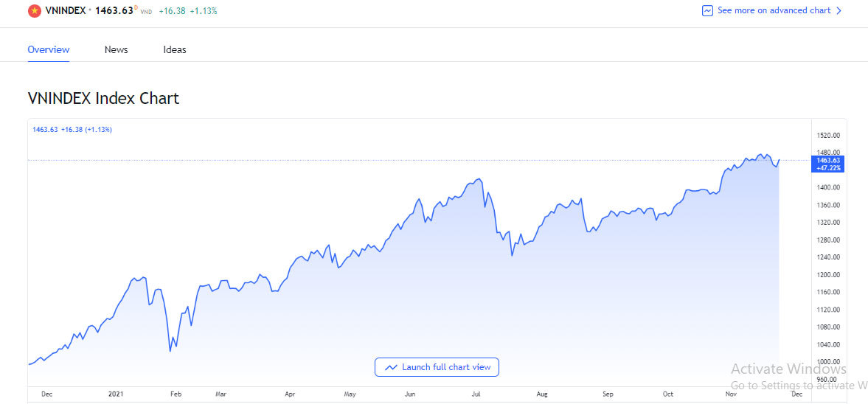Click the 1000.00 price axis label

[x=829, y=361]
